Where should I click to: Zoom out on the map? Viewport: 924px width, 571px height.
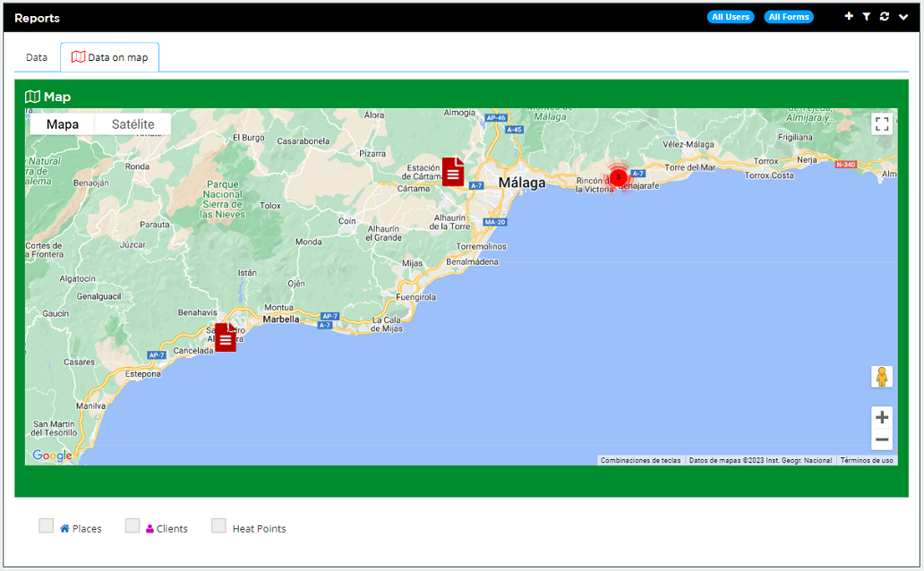tap(882, 439)
